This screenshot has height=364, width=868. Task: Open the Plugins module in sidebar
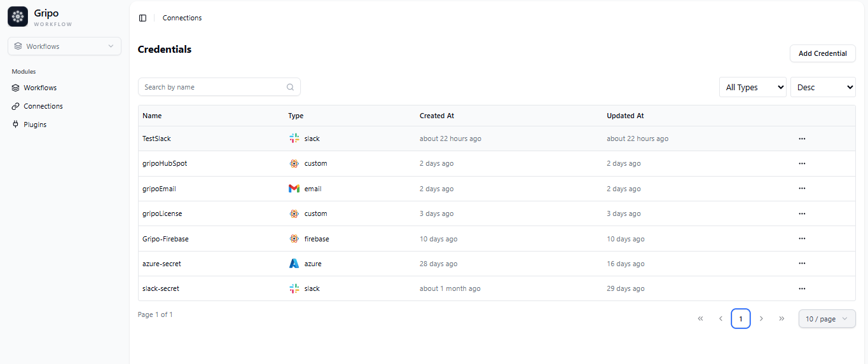(x=35, y=125)
